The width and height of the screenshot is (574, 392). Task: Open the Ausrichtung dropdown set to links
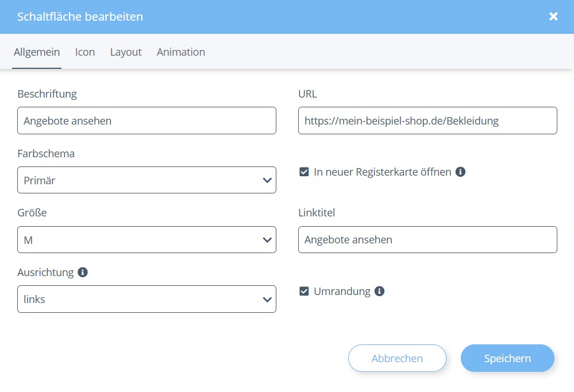[147, 299]
